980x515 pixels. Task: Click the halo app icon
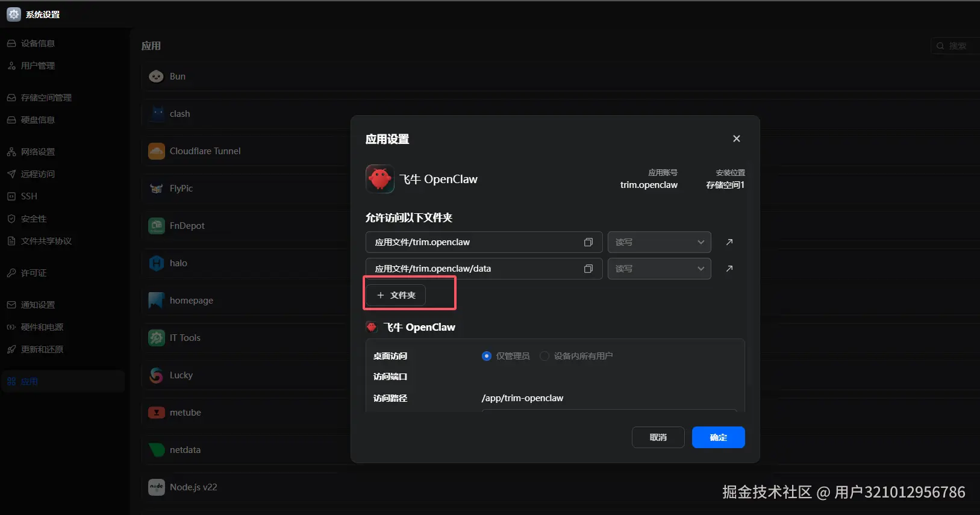click(157, 263)
